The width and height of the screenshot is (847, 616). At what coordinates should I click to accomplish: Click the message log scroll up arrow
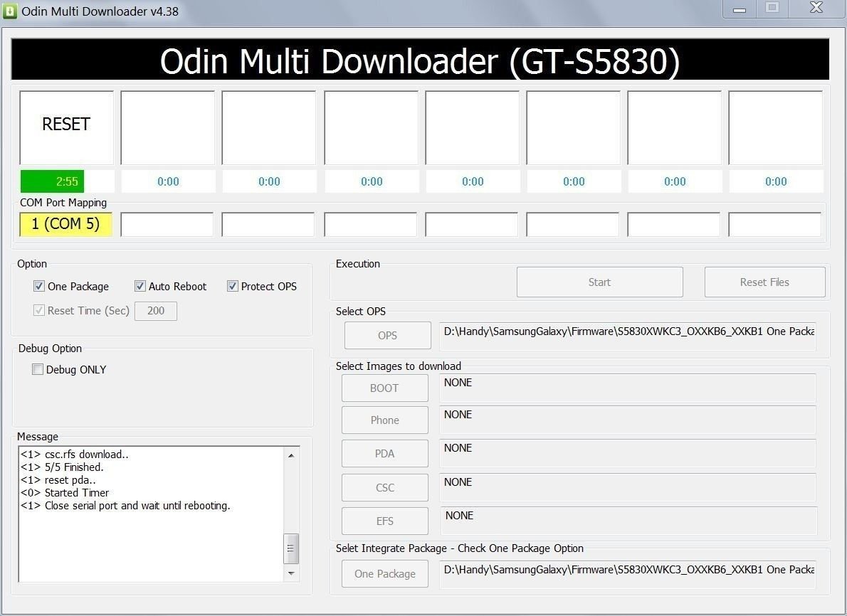tap(291, 456)
